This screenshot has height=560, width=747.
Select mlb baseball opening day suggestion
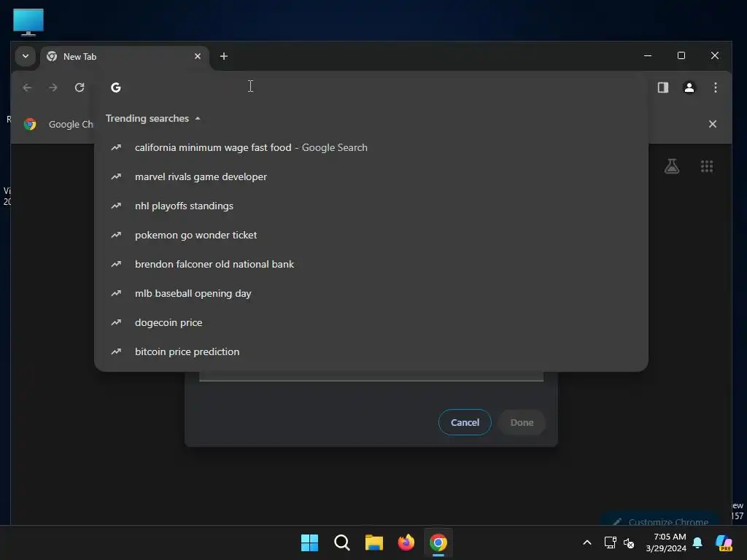pyautogui.click(x=371, y=293)
